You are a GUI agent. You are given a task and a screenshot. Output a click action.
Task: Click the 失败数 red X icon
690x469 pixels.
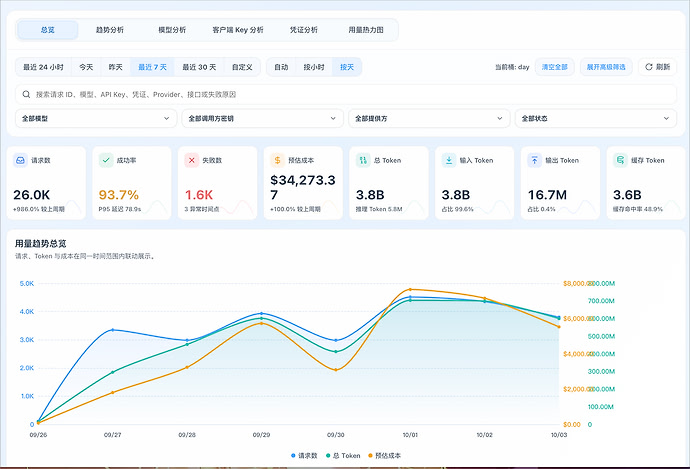[x=191, y=161]
